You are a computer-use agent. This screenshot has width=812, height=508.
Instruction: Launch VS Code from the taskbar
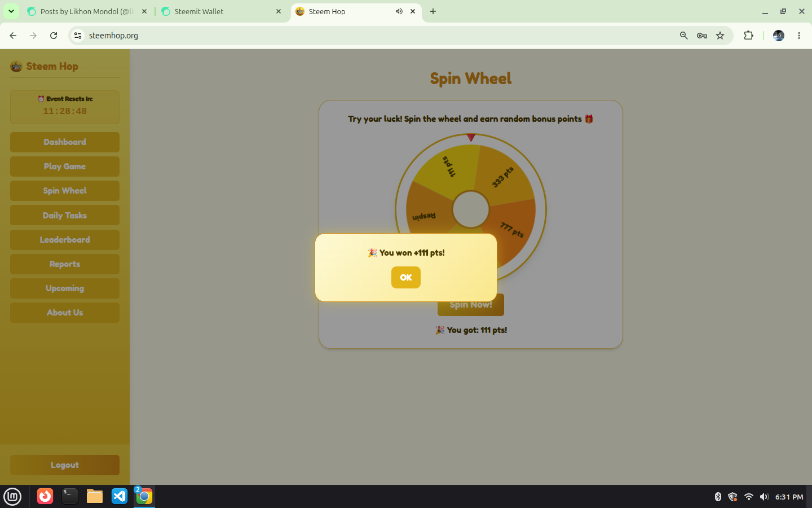[120, 496]
